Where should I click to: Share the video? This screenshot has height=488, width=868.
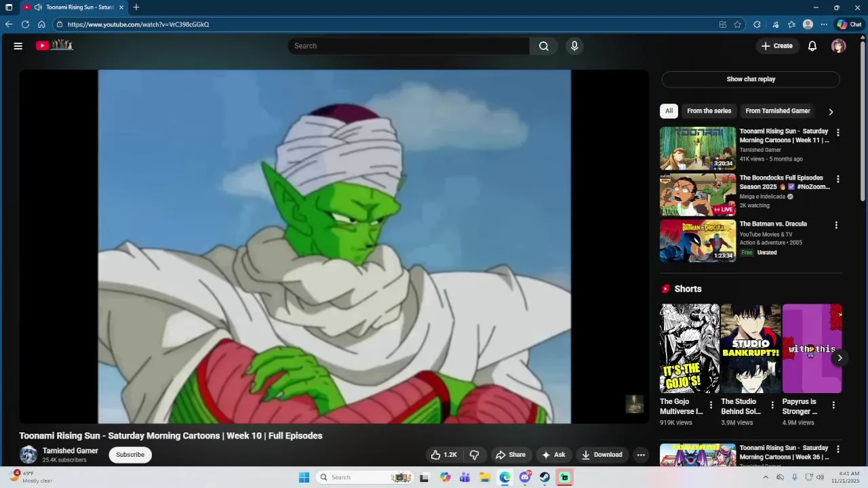510,455
